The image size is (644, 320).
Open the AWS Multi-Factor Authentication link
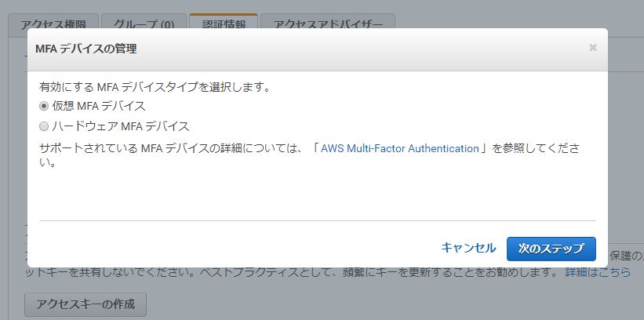pyautogui.click(x=399, y=148)
